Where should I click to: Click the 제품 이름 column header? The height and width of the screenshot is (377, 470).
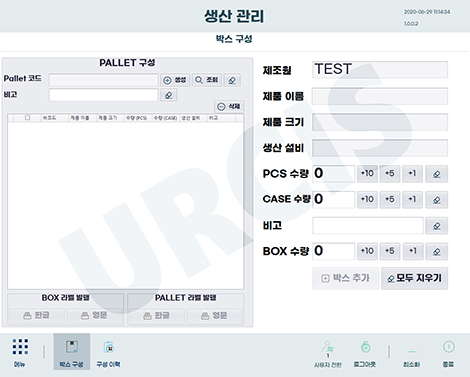pyautogui.click(x=82, y=118)
